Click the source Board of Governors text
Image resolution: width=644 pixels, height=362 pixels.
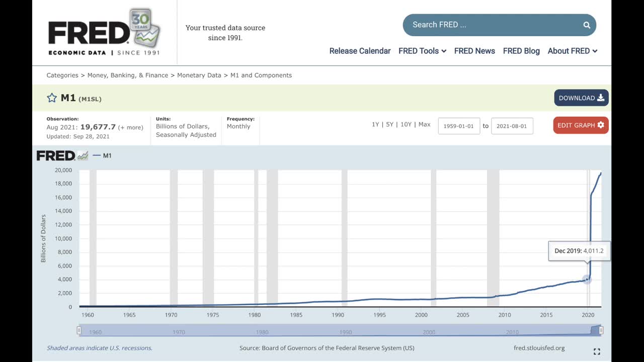coord(327,348)
